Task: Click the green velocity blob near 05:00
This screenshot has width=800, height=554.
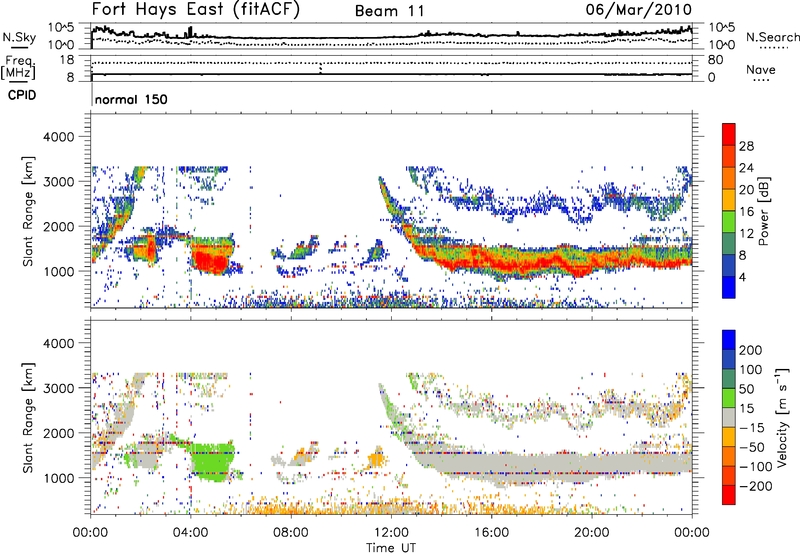Action: click(212, 462)
